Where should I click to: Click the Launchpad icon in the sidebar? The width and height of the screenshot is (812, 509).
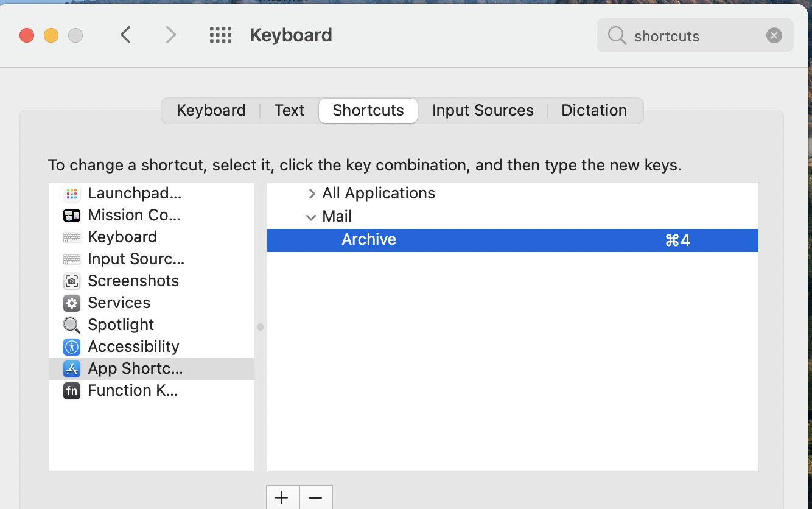(72, 194)
